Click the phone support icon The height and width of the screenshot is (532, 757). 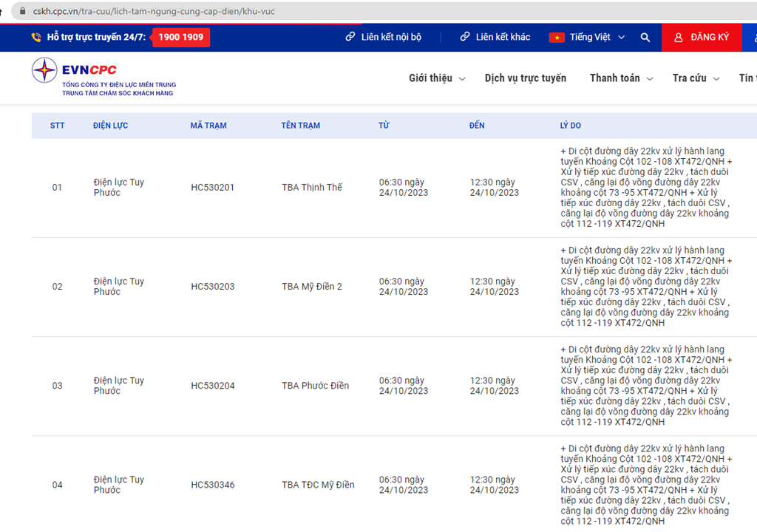coord(36,37)
